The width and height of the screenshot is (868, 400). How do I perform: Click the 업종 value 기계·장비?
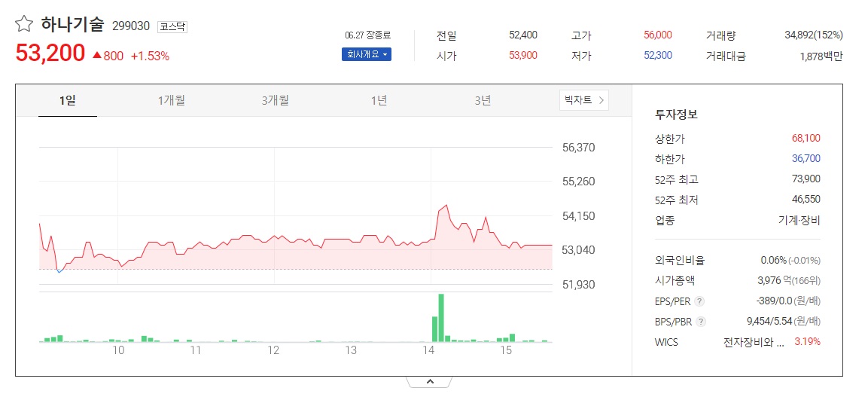point(799,220)
